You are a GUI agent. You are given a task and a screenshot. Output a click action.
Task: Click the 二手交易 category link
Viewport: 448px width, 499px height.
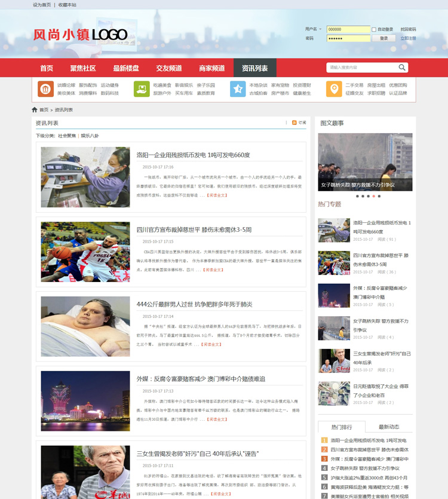[354, 85]
